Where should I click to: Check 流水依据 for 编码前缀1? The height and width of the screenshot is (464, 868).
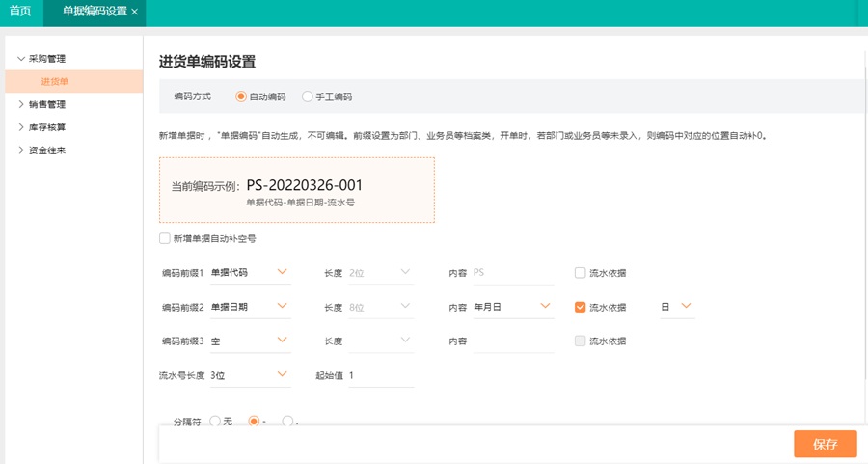point(580,273)
